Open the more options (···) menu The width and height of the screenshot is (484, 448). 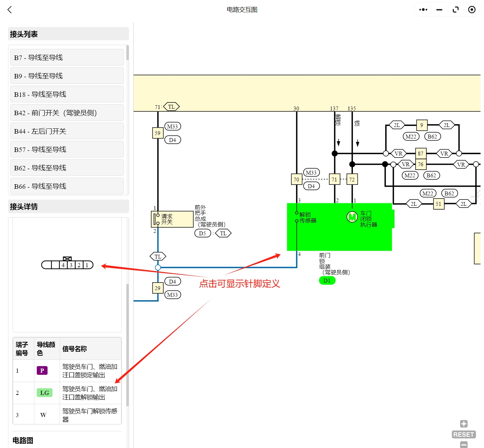click(423, 9)
